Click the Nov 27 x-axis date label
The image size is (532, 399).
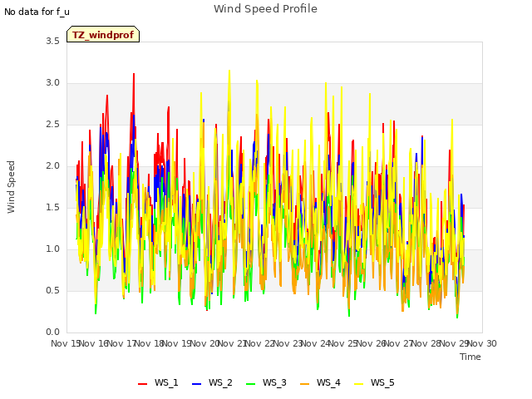coord(399,343)
